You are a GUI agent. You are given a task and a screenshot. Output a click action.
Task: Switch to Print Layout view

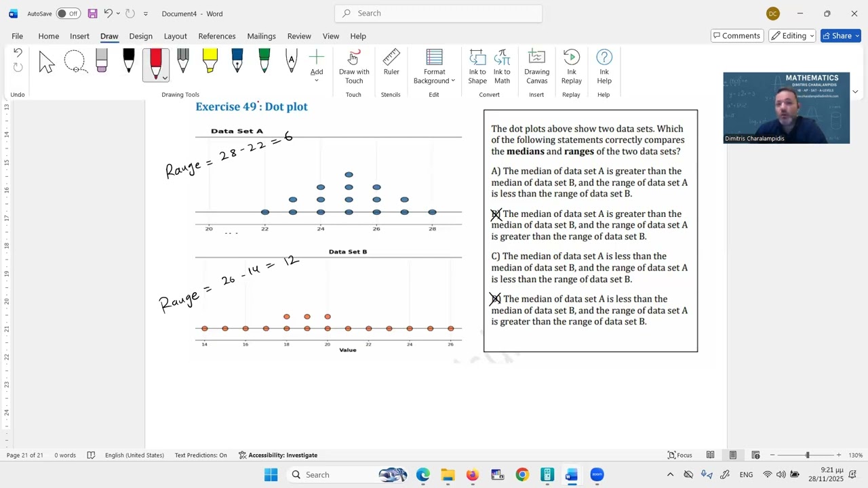732,455
